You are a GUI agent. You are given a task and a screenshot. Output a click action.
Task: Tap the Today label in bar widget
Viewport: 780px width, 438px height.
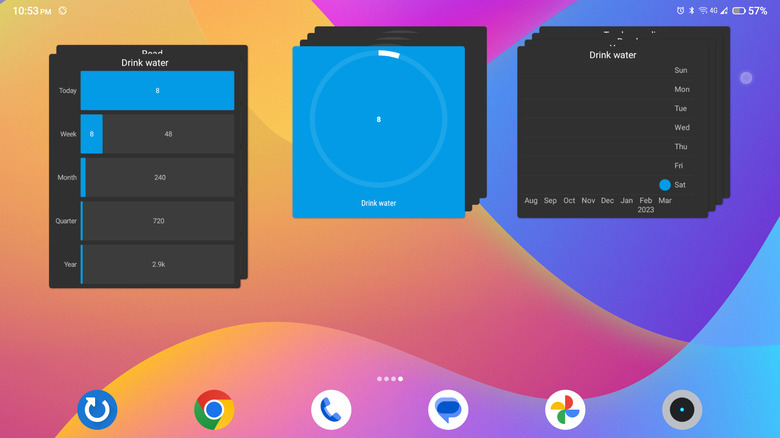pos(68,91)
